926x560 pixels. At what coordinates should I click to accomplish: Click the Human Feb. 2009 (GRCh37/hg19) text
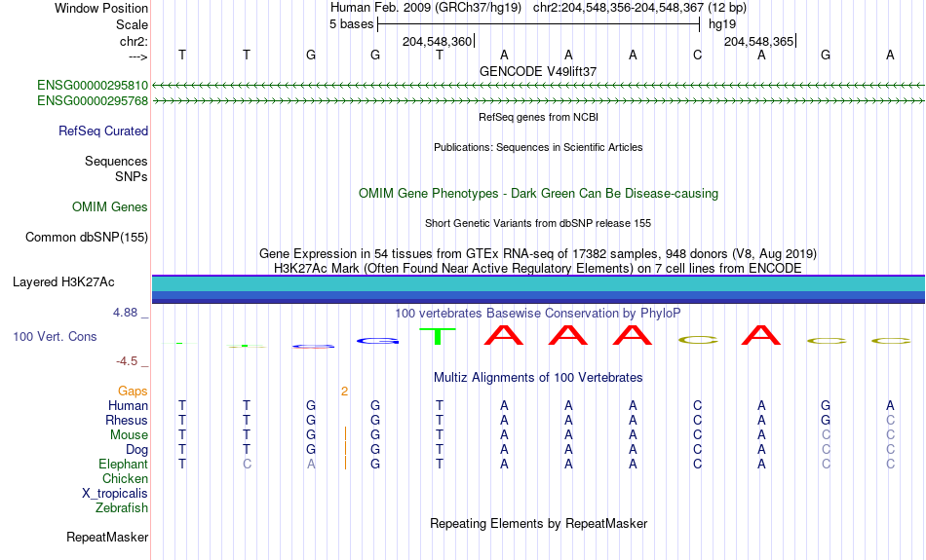pos(426,8)
